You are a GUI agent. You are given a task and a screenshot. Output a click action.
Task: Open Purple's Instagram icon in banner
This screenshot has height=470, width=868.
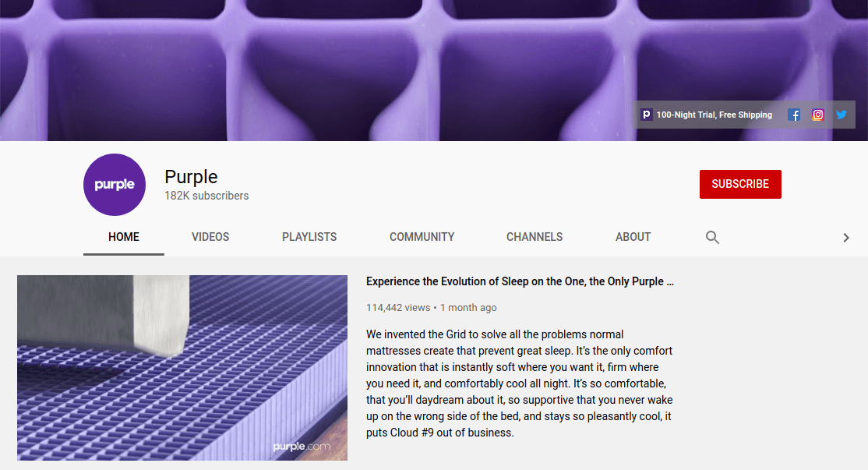(x=817, y=115)
